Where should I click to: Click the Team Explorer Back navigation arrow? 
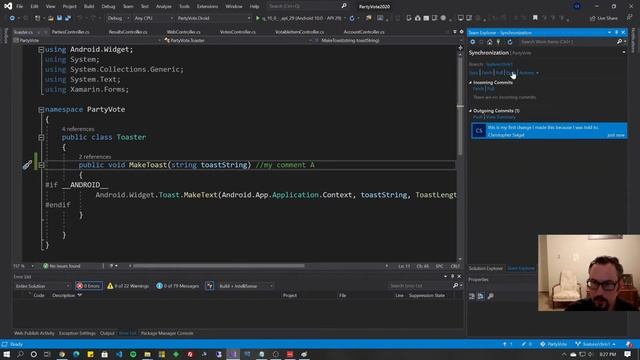point(473,42)
